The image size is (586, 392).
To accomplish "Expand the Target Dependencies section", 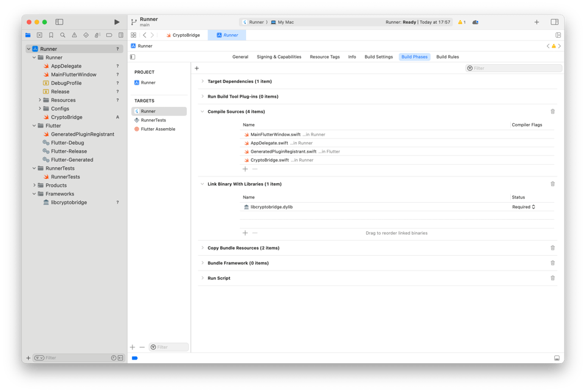I will (x=203, y=81).
